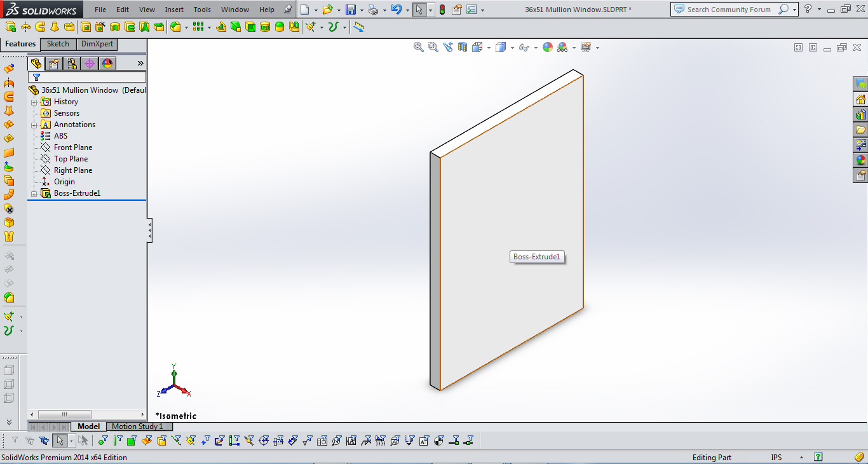Expand the manager tabs double-chevron
Viewport: 868px width, 464px height.
coord(140,64)
